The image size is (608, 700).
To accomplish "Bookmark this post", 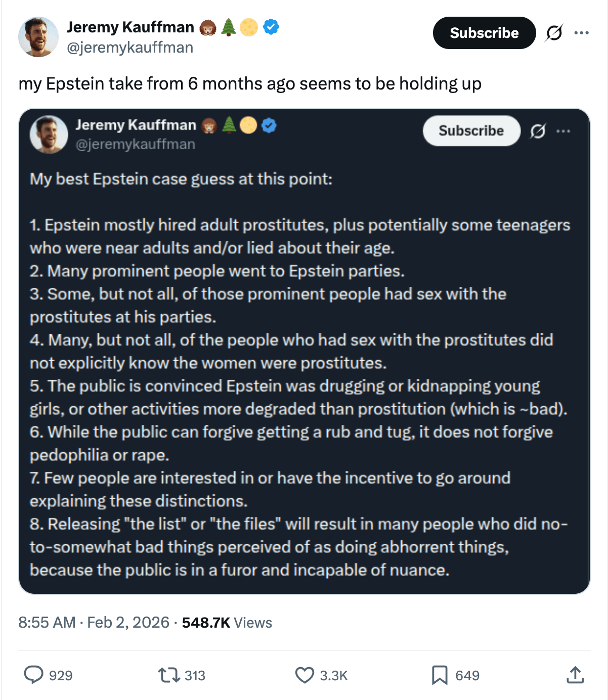I will tap(439, 675).
